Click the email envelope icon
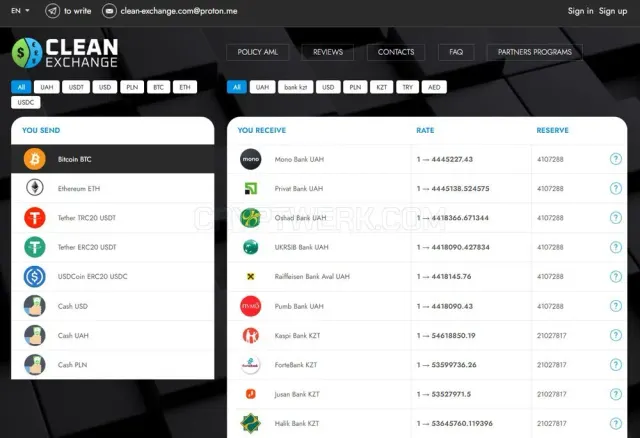Viewport: 640px width, 438px height. 109,11
